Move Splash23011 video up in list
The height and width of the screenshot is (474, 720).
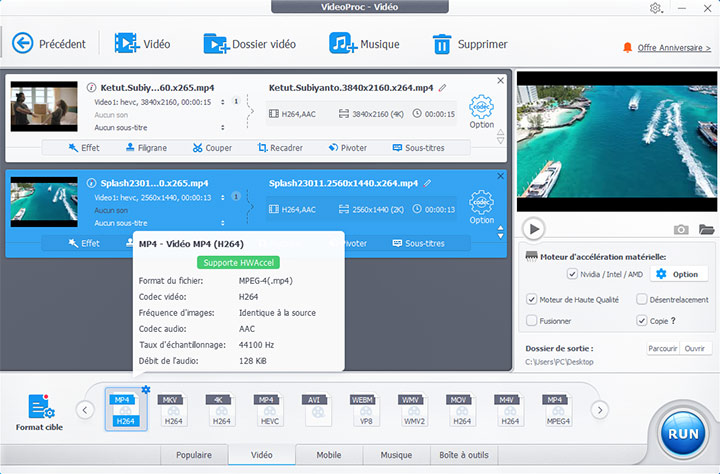[x=501, y=227]
